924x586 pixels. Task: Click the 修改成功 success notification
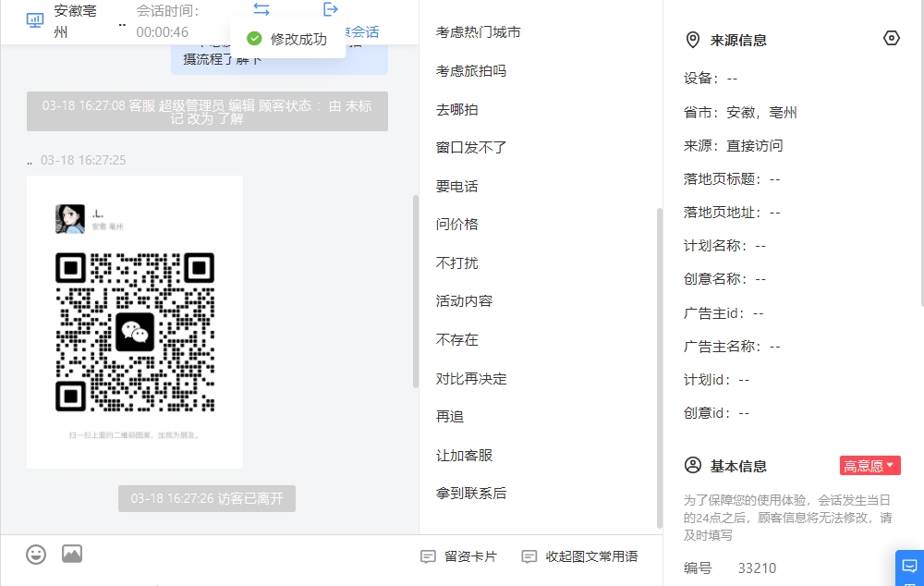click(x=287, y=39)
